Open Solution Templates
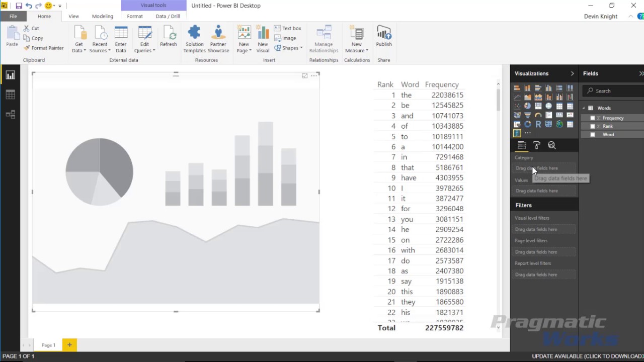The image size is (644, 362). click(x=194, y=39)
